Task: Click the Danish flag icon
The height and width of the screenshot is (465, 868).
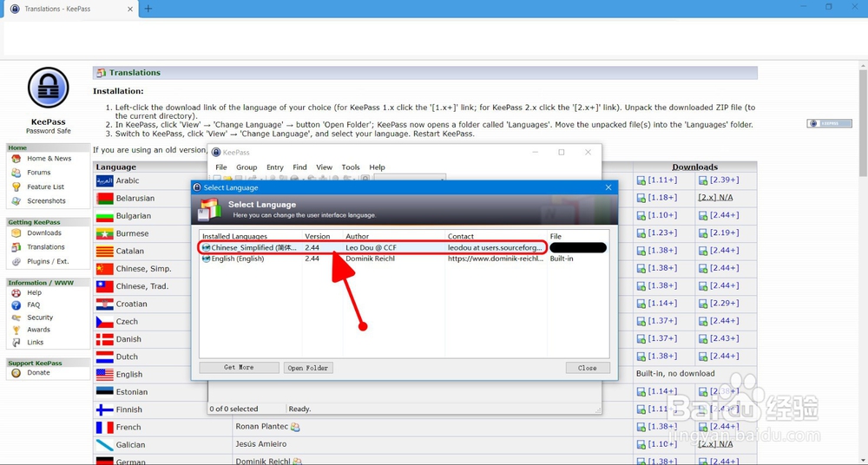Action: coord(105,339)
